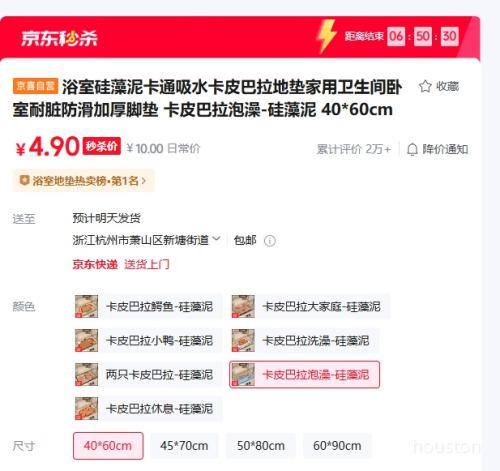Click the 卡皮巴拉大家庭-硅藻泥 color thumbnail
The image size is (500, 471).
pos(243,306)
